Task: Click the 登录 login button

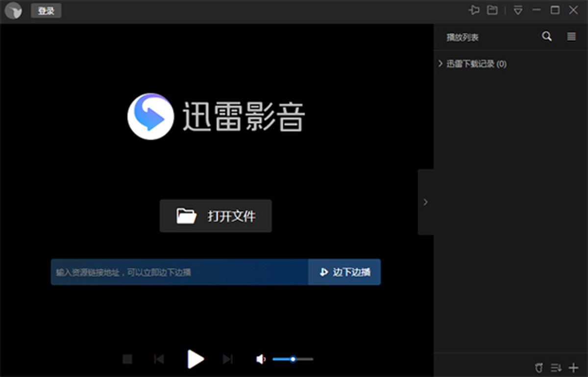Action: coord(46,11)
